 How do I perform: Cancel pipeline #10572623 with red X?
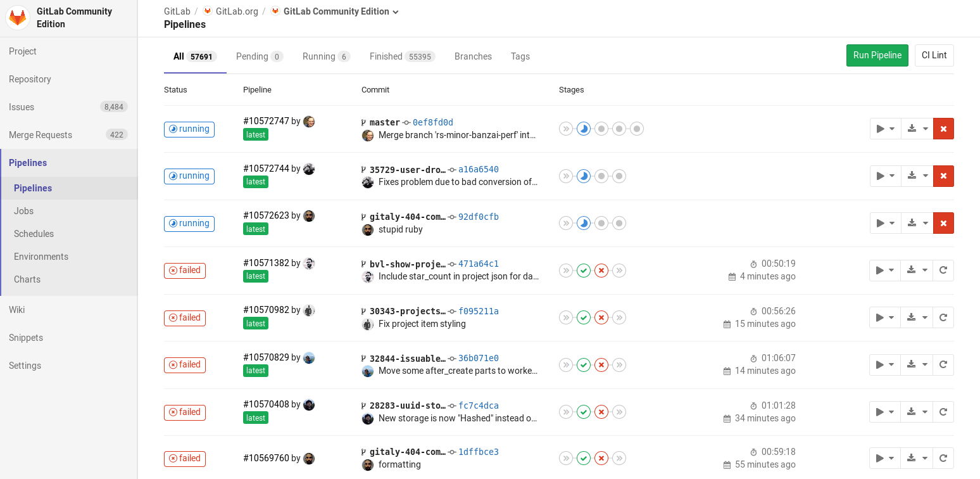[943, 223]
